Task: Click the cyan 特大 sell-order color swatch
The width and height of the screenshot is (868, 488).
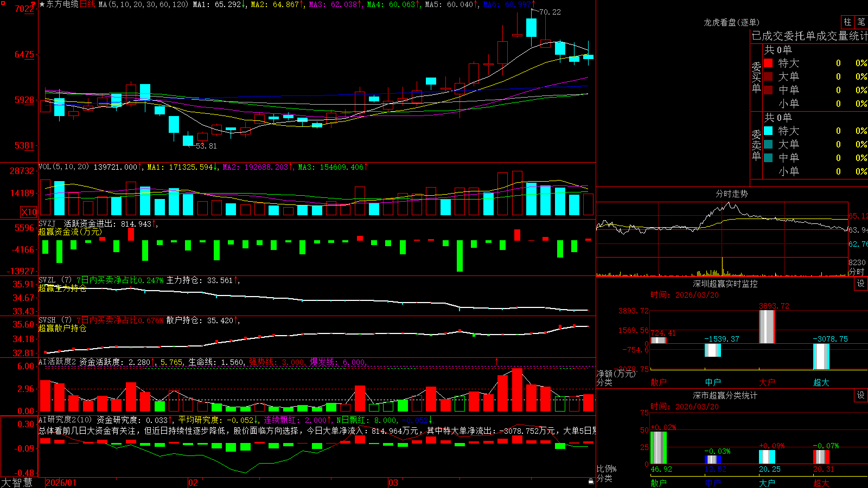Action: point(768,131)
